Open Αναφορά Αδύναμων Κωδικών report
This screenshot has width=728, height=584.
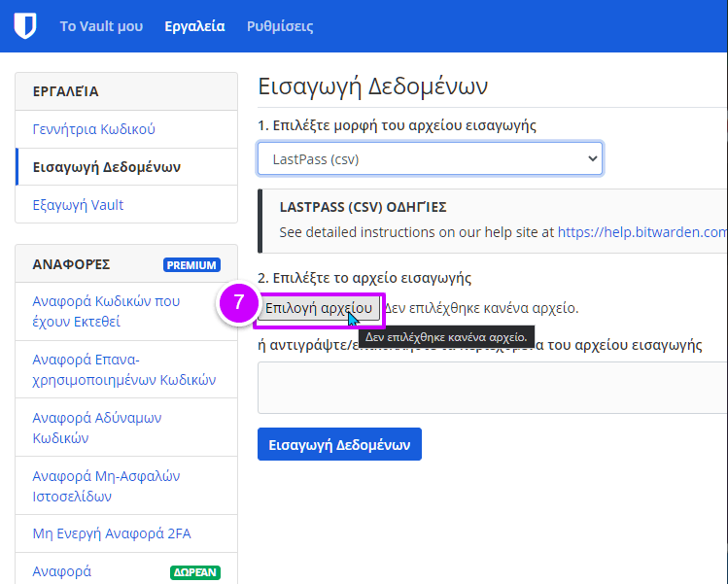coord(126,428)
